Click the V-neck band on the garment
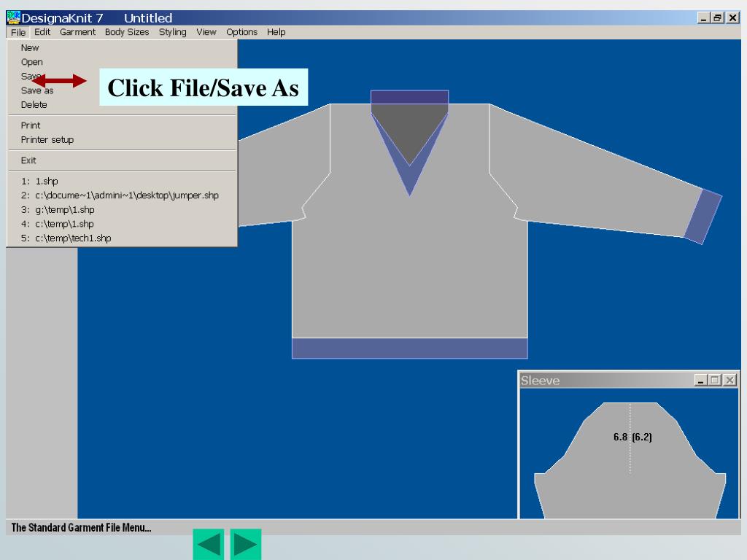Image resolution: width=747 pixels, height=560 pixels. [x=410, y=179]
